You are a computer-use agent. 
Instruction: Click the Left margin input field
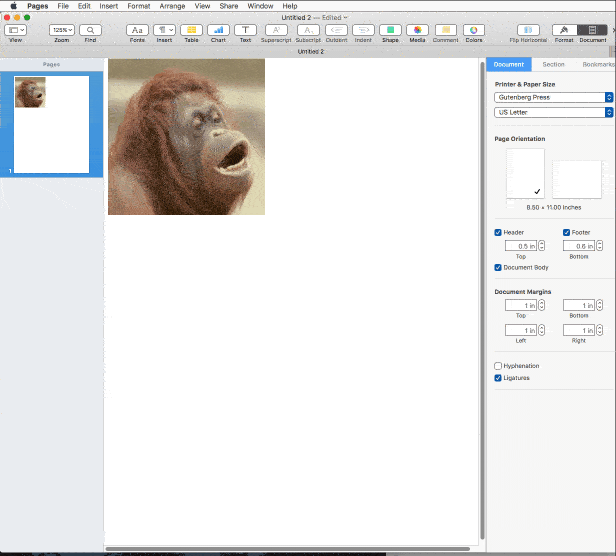(521, 330)
